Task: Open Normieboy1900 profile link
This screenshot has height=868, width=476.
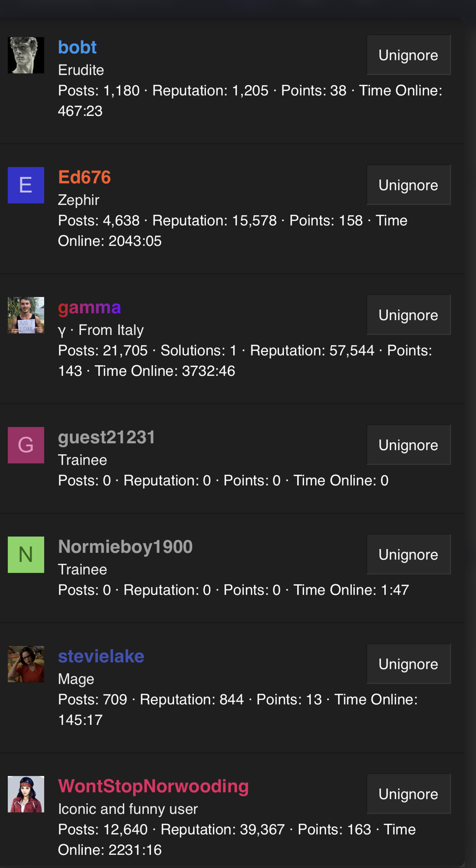Action: pos(125,547)
